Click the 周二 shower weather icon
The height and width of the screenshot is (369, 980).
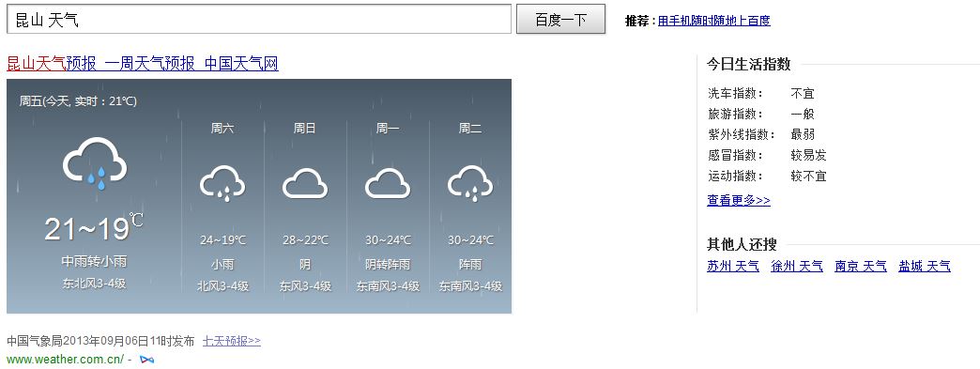[x=470, y=183]
